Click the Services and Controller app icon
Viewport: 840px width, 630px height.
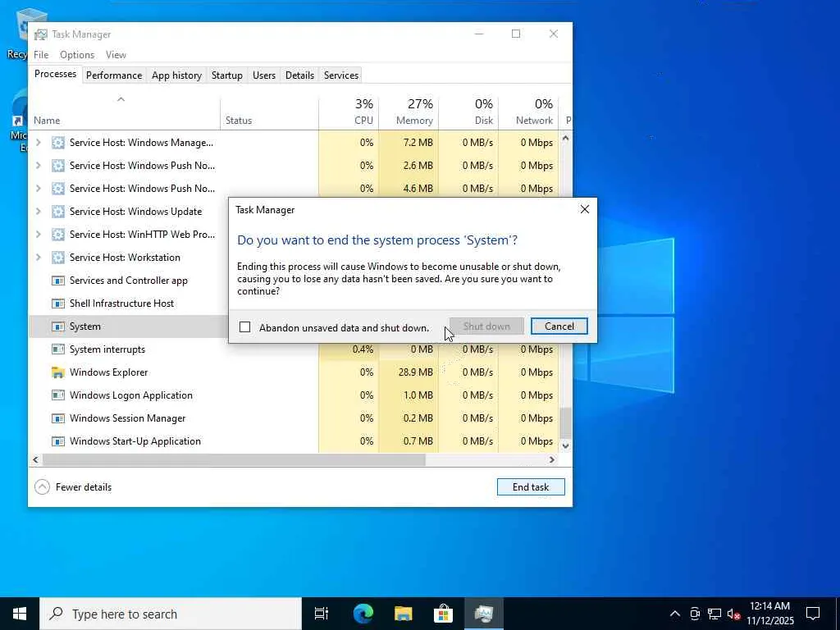[x=58, y=281]
